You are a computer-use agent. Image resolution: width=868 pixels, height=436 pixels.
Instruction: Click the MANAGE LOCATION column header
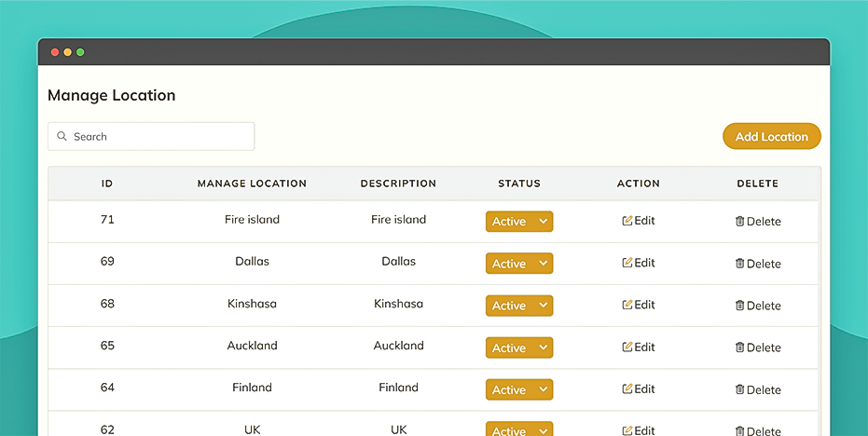(252, 184)
